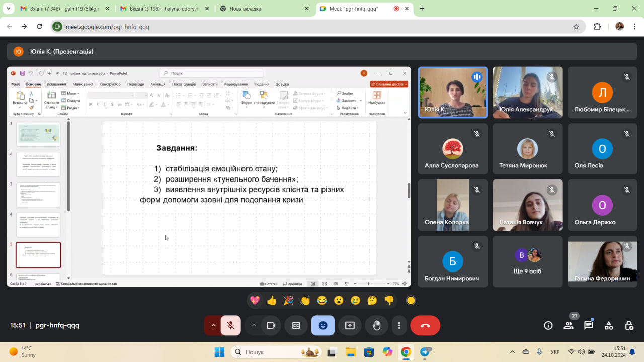644x362 pixels.
Task: Leave the call with red button
Action: 425,325
